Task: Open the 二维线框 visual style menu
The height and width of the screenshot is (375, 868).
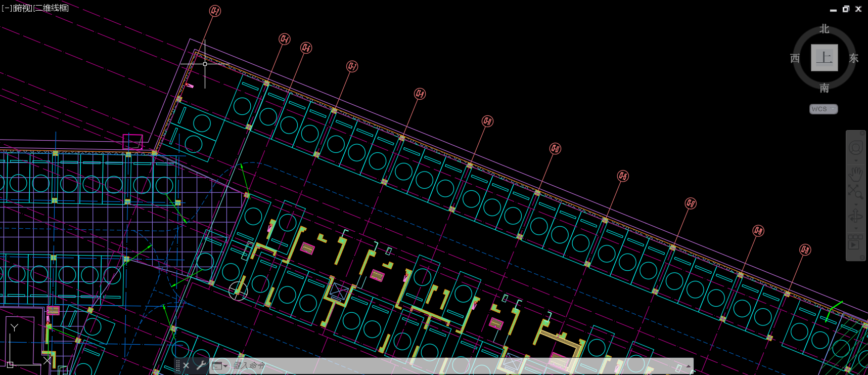Action: coord(51,8)
